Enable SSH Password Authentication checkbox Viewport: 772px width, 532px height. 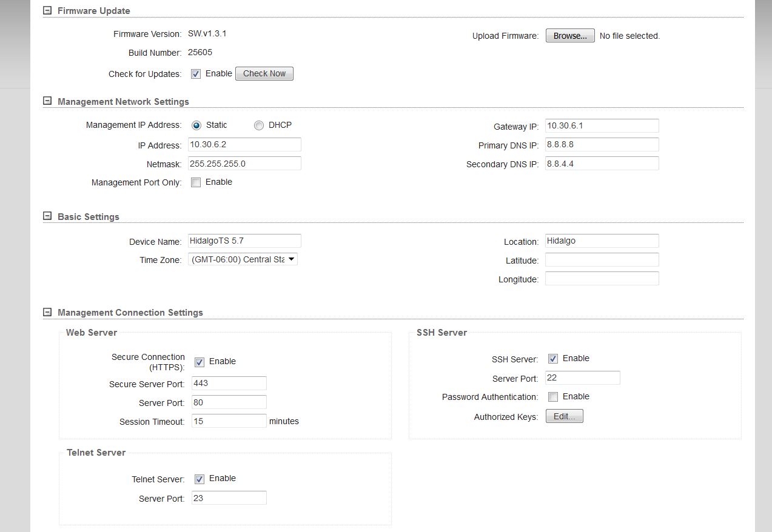pos(553,397)
